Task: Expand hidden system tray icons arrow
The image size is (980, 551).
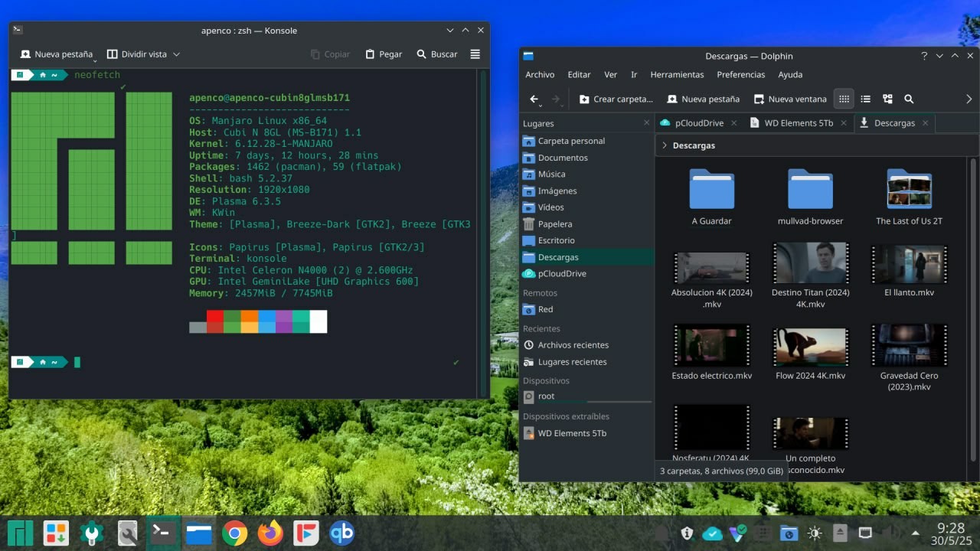Action: [x=915, y=533]
